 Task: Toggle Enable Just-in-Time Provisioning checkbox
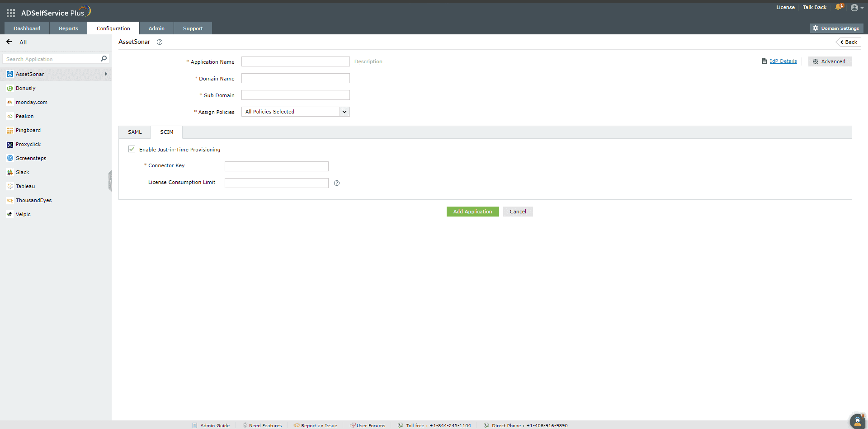tap(132, 149)
